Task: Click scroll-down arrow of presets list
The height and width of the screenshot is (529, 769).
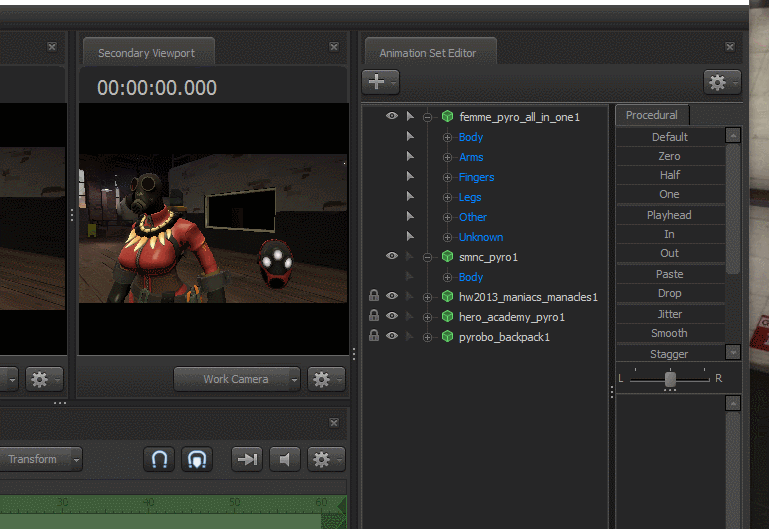Action: point(733,352)
